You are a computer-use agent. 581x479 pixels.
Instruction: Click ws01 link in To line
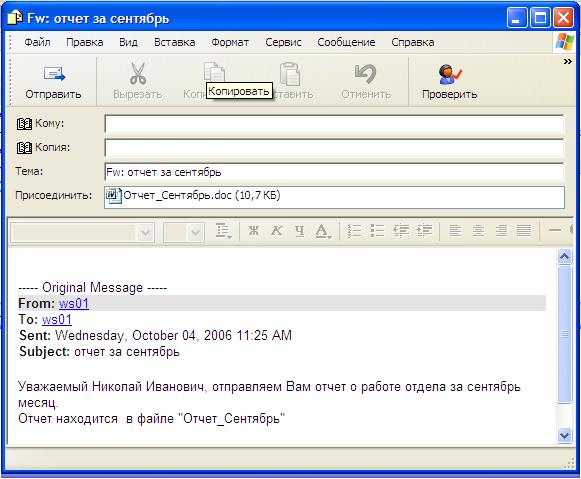[x=57, y=320]
